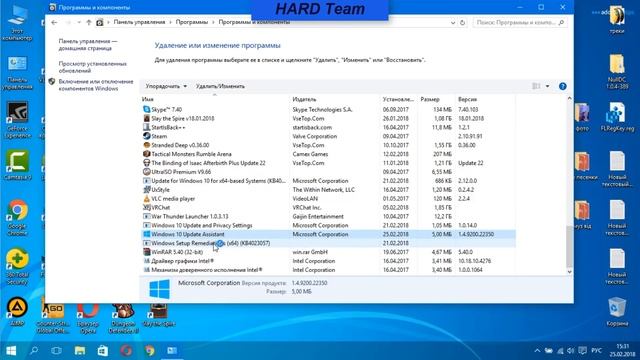Image resolution: width=640 pixels, height=360 pixels.
Task: Click Панель управления in the breadcrumb
Action: [x=139, y=22]
